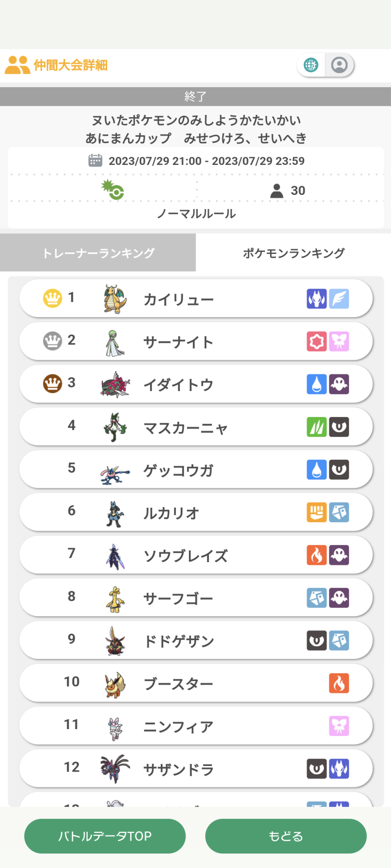This screenshot has width=391, height=868.
Task: Click the globe language icon
Action: (x=311, y=65)
